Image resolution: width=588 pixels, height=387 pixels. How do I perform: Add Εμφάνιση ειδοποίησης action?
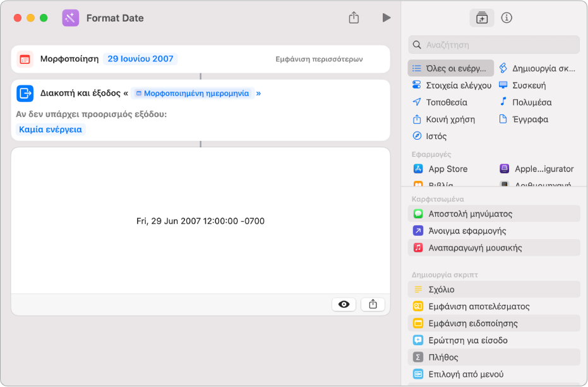(x=494, y=323)
